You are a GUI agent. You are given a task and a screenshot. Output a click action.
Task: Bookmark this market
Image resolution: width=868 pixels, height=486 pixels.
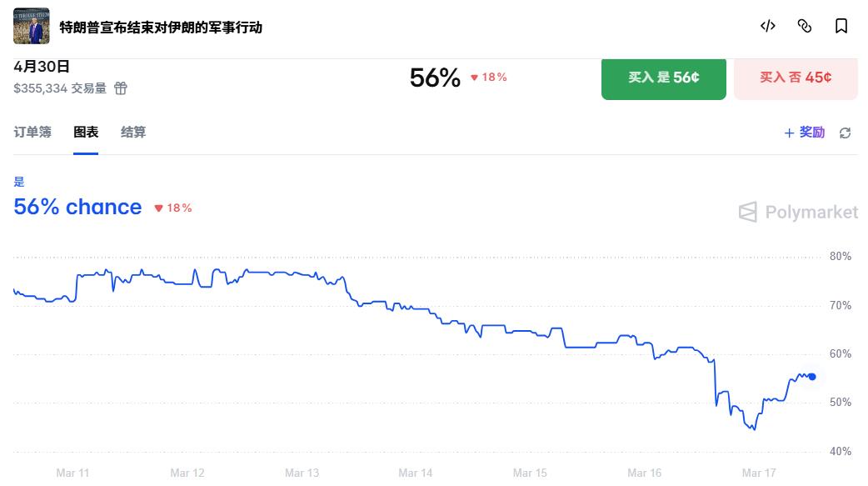click(x=841, y=26)
